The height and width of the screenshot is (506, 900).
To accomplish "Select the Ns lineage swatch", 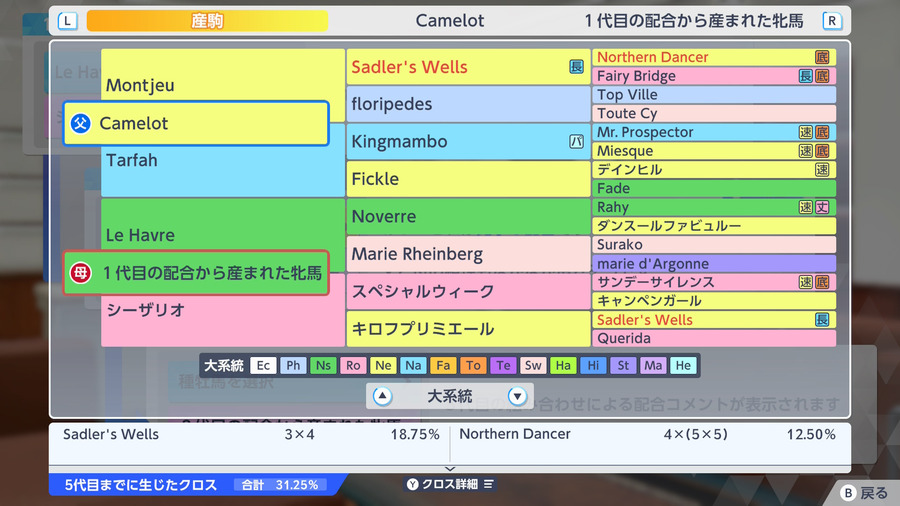I will [323, 365].
